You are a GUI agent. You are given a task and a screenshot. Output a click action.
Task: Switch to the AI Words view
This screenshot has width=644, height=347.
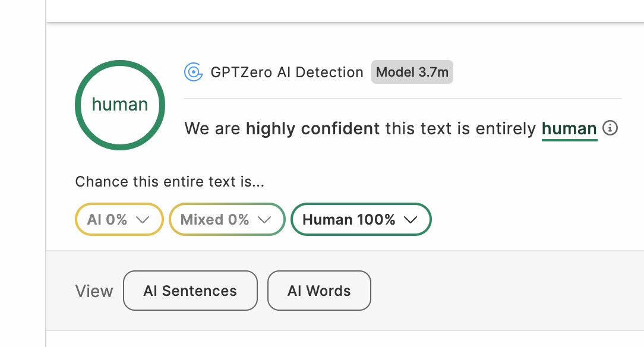[x=319, y=291]
